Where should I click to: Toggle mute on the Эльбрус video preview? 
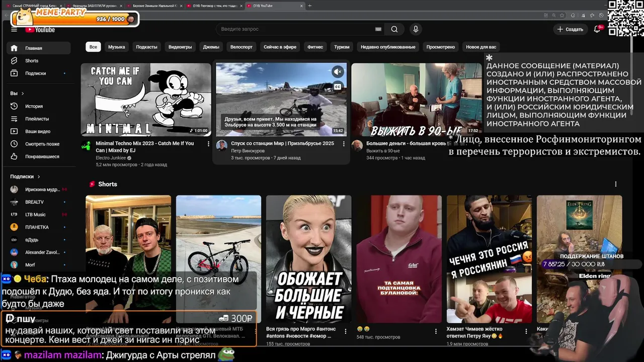[338, 72]
